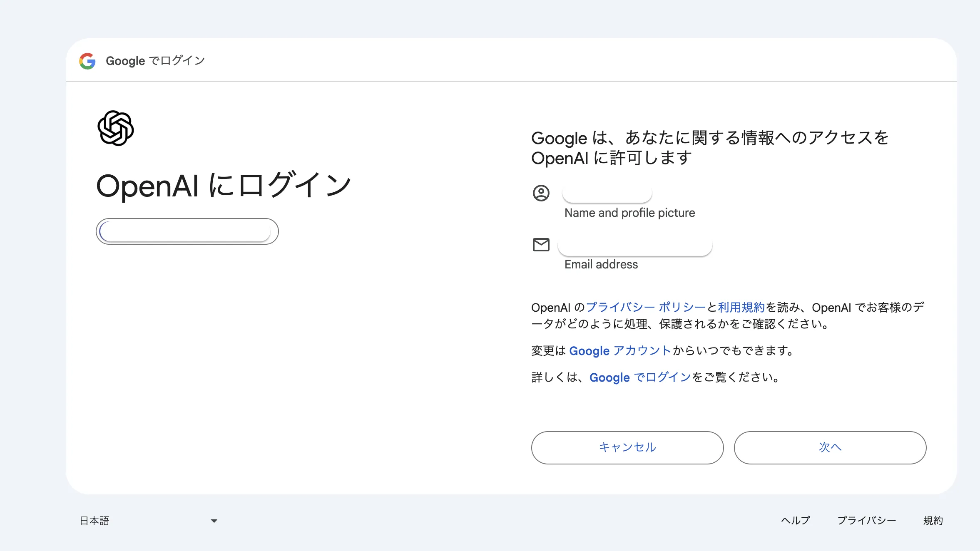
Task: Click プライバシー in the footer
Action: pos(867,520)
